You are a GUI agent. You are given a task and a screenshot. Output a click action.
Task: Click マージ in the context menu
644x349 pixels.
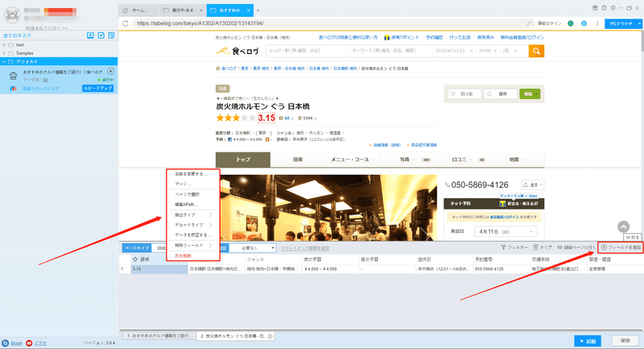pyautogui.click(x=183, y=184)
